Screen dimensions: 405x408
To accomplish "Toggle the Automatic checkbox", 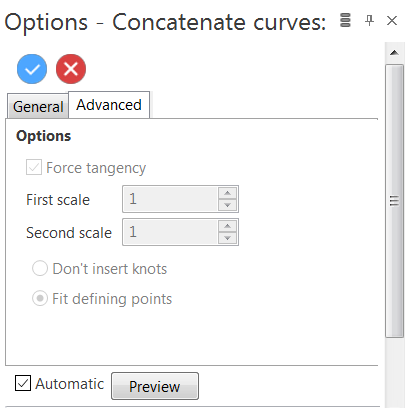I will [23, 383].
